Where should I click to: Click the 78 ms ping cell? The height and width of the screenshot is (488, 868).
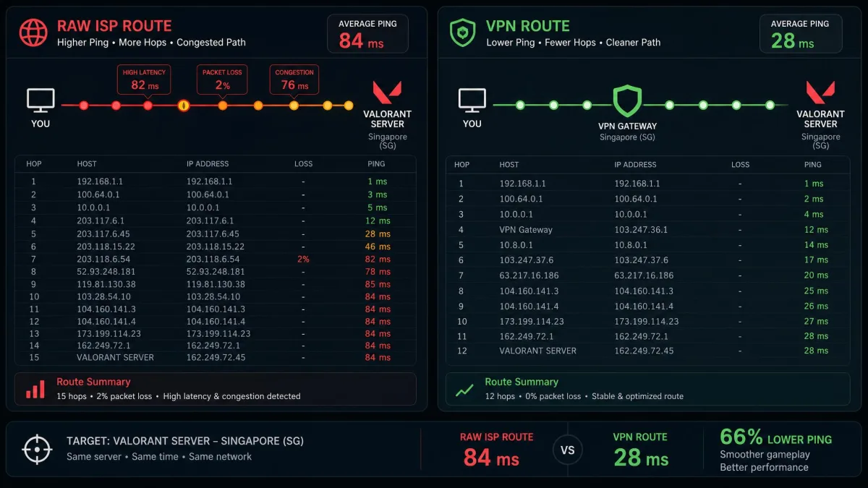click(x=378, y=272)
